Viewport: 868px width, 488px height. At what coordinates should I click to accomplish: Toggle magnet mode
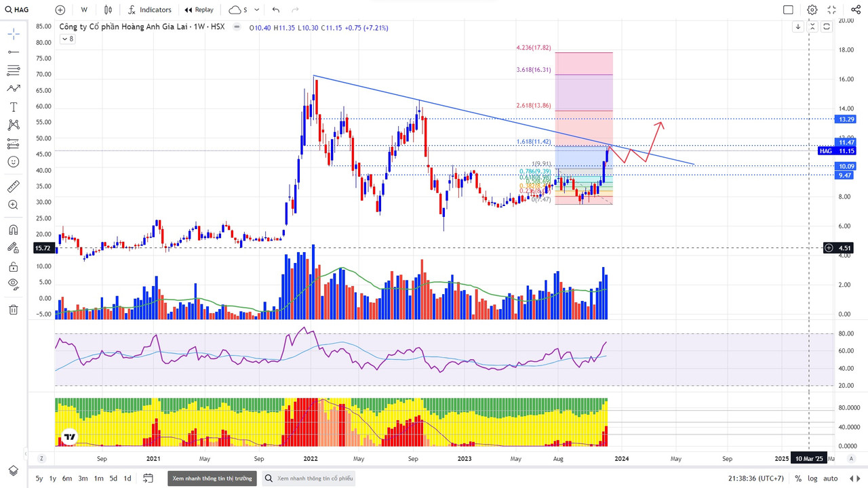[x=13, y=230]
